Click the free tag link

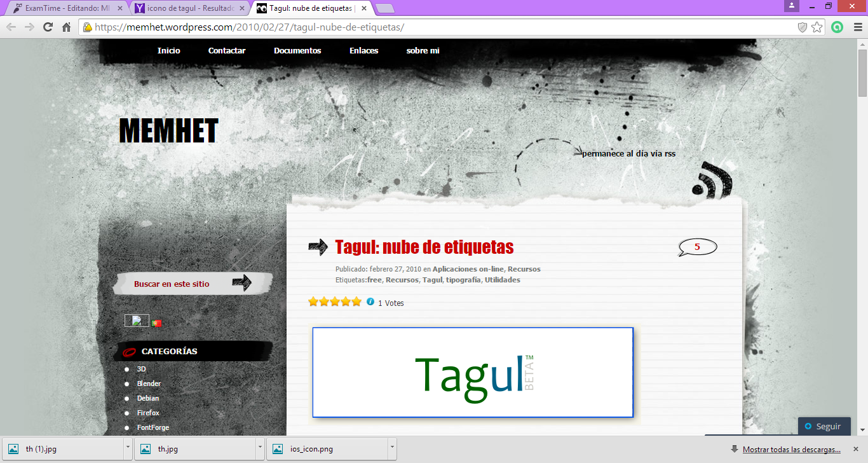click(x=374, y=280)
